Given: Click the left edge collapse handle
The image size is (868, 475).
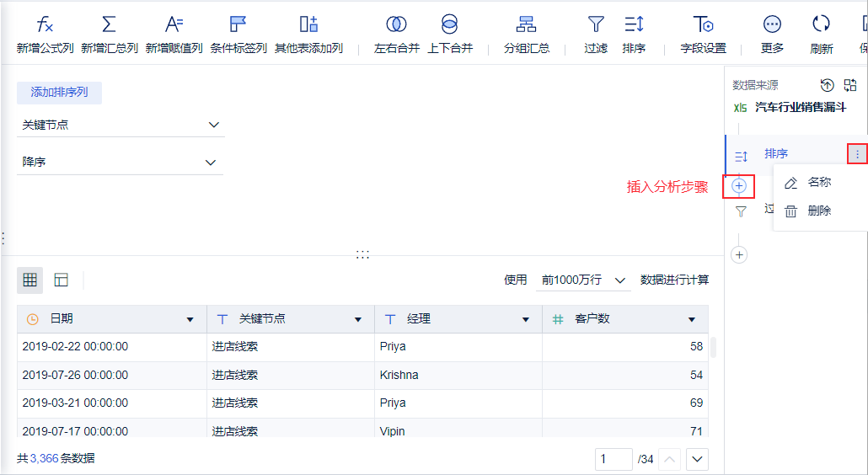Looking at the screenshot, I should tap(3, 238).
